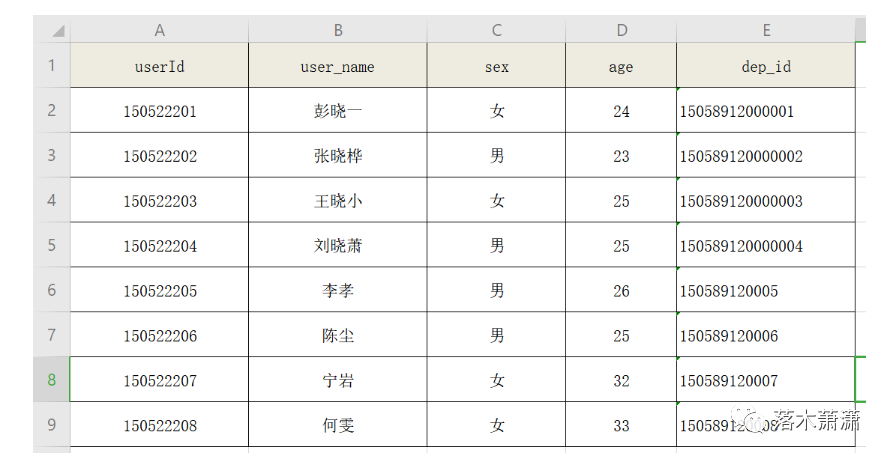Select cell containing 彭晓一
889x459 pixels.
click(338, 110)
